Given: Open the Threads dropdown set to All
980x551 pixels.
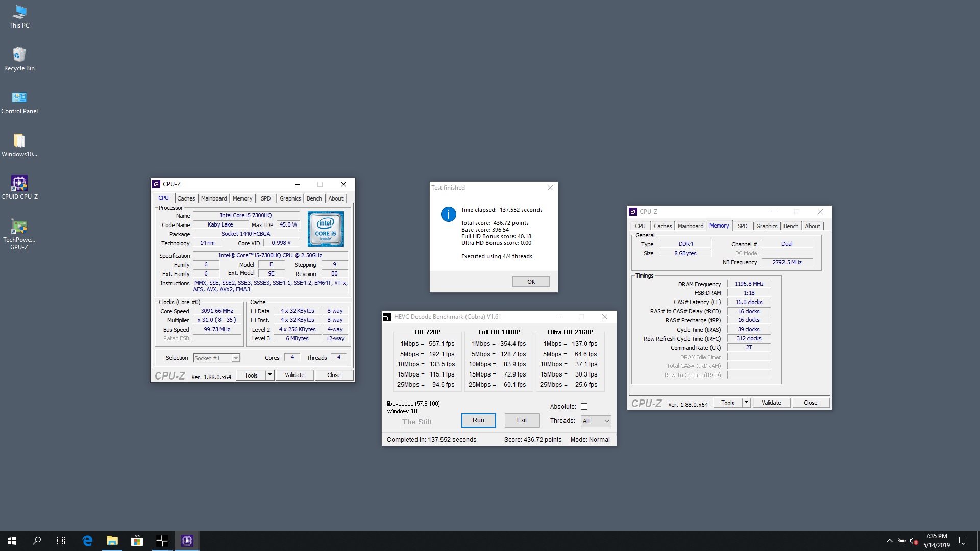Looking at the screenshot, I should (x=596, y=421).
